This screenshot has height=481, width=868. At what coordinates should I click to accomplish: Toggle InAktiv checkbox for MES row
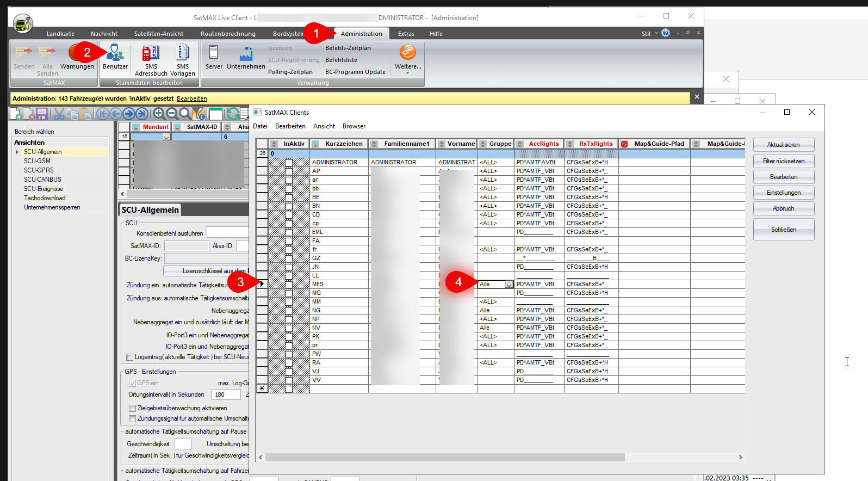tap(289, 284)
